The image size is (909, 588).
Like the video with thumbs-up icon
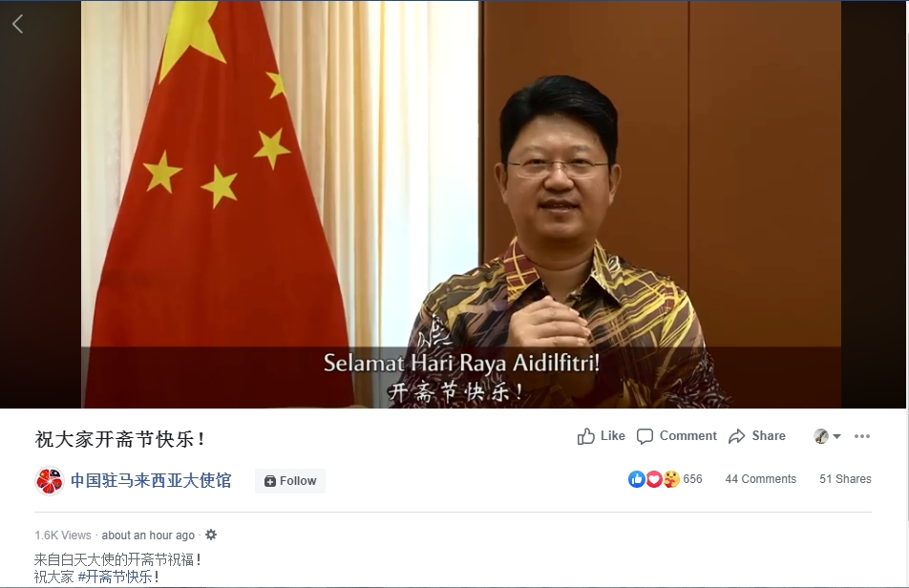(602, 435)
